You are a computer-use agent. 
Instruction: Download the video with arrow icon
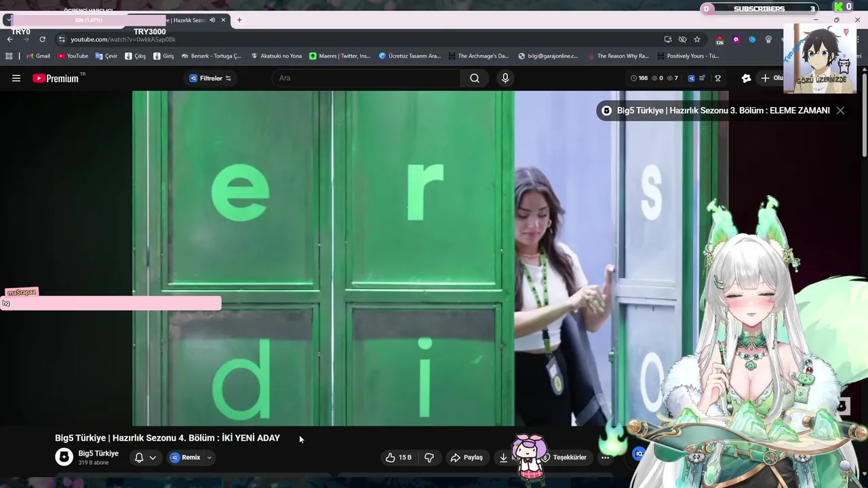[504, 457]
